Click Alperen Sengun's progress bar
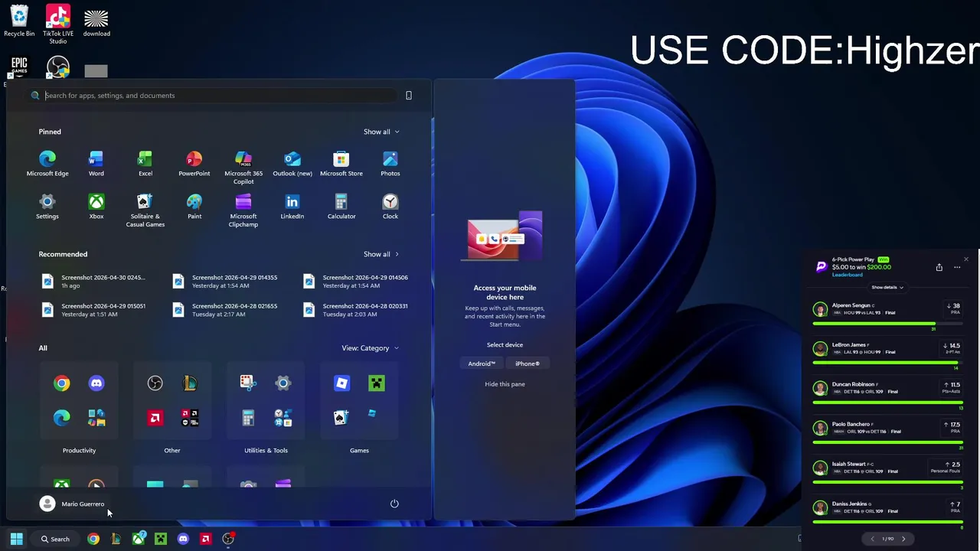980x551 pixels. coord(887,324)
